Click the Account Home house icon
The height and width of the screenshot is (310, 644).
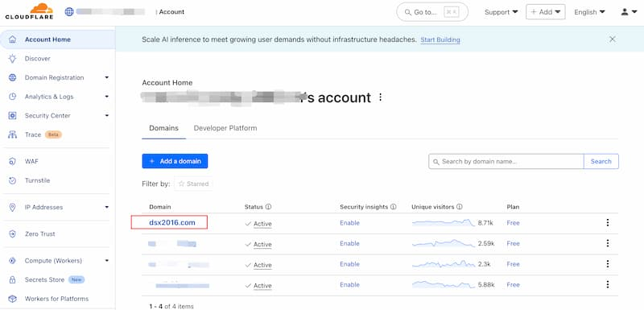coord(13,39)
